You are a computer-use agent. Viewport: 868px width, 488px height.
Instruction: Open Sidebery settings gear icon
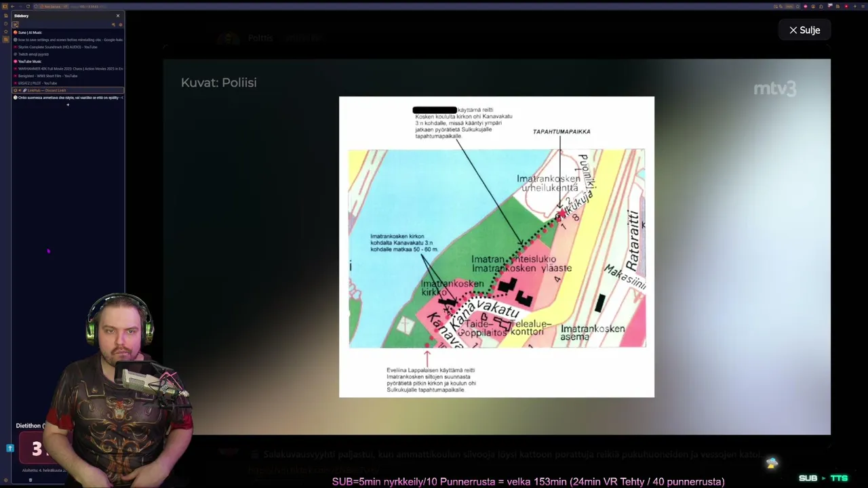121,25
